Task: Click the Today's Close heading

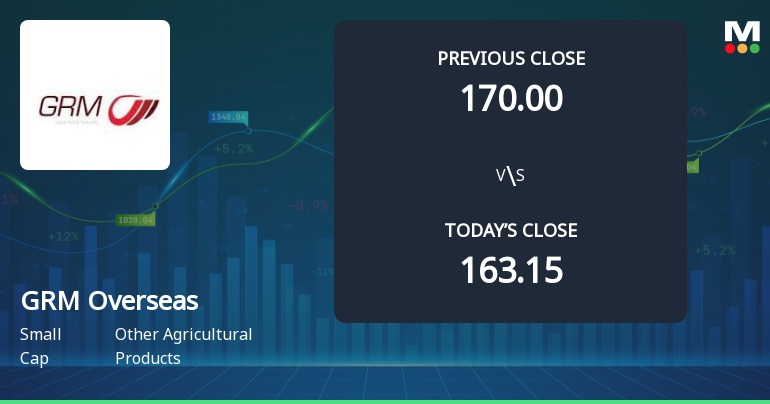Action: (x=511, y=231)
